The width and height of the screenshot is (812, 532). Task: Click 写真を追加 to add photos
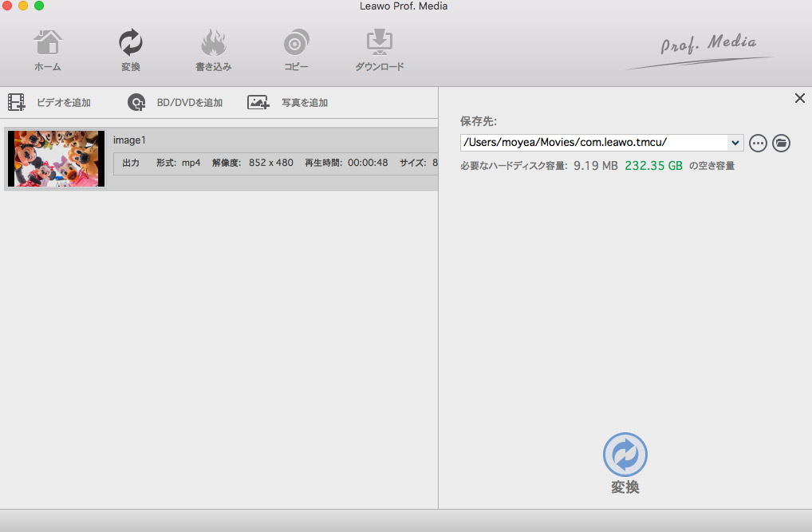[x=288, y=103]
